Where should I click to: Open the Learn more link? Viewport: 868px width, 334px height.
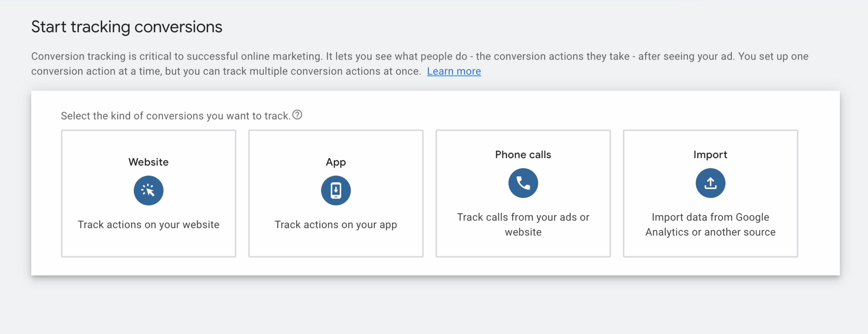pos(454,71)
